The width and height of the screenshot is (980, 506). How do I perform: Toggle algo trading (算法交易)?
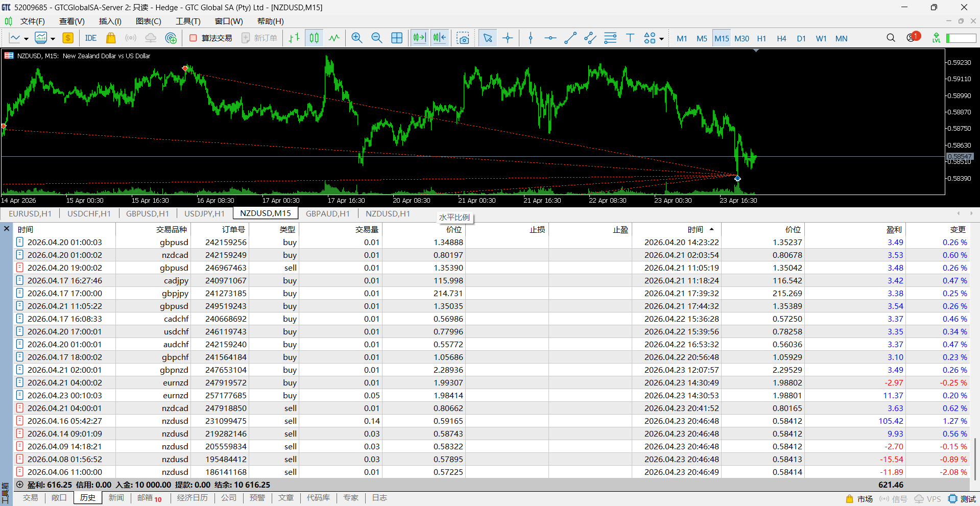point(211,38)
